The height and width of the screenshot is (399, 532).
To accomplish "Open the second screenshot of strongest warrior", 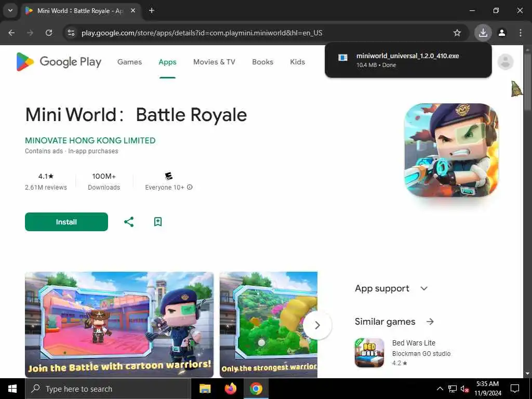I will point(269,324).
